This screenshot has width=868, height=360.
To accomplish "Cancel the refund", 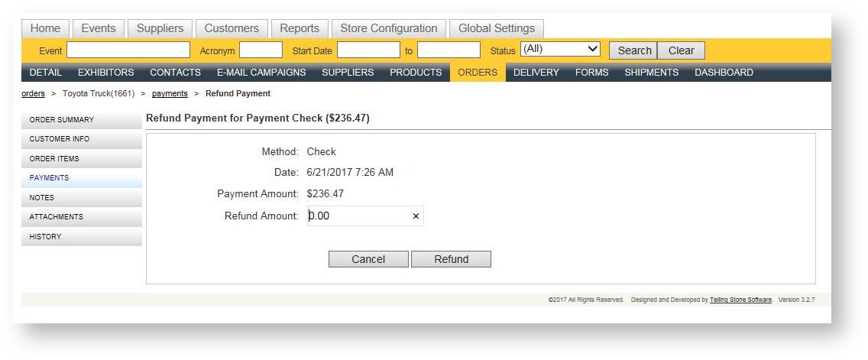I will pyautogui.click(x=368, y=259).
